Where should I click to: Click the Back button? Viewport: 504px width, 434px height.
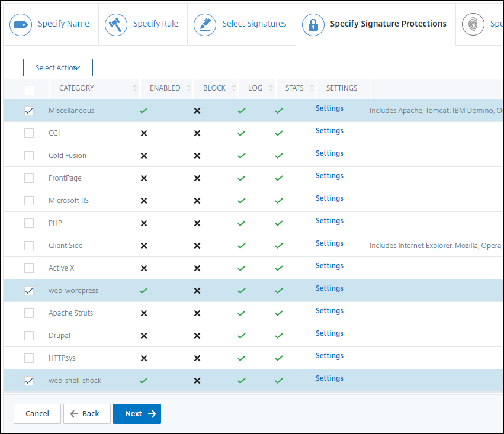(86, 414)
